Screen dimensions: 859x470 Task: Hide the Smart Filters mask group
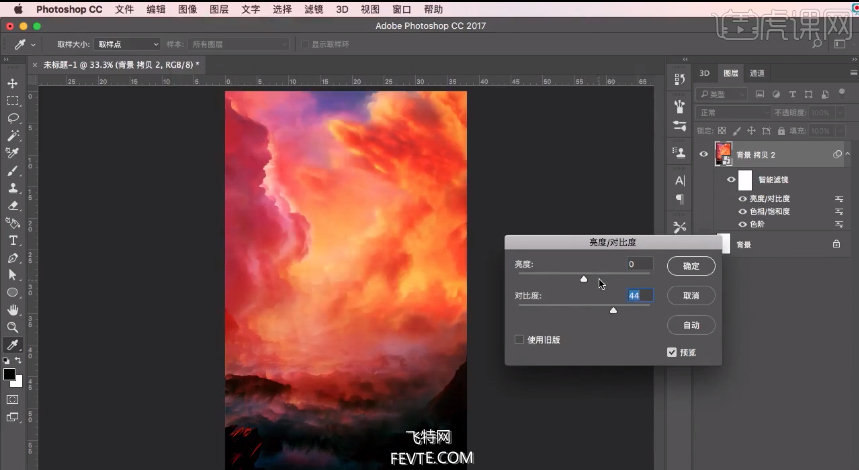pyautogui.click(x=731, y=179)
